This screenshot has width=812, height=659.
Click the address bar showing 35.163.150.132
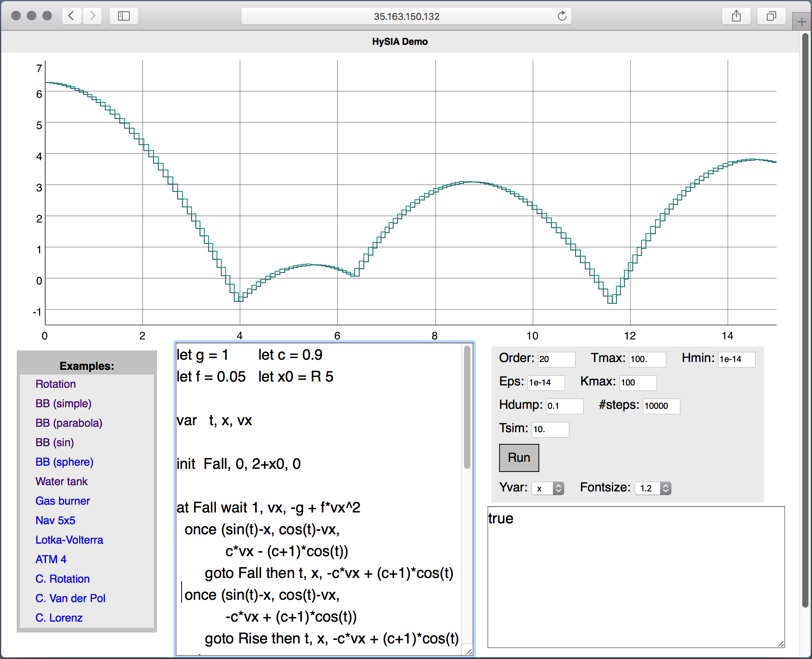point(406,16)
